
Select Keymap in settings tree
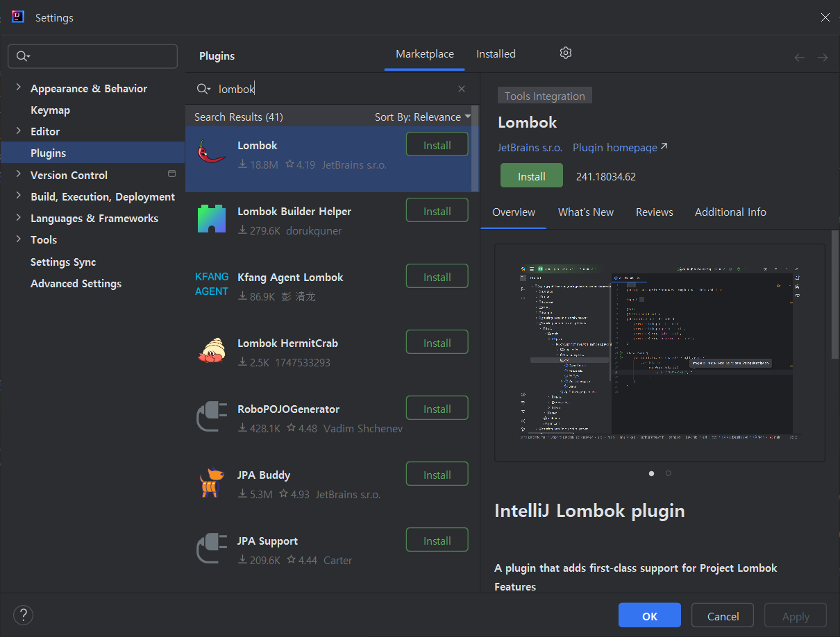50,110
